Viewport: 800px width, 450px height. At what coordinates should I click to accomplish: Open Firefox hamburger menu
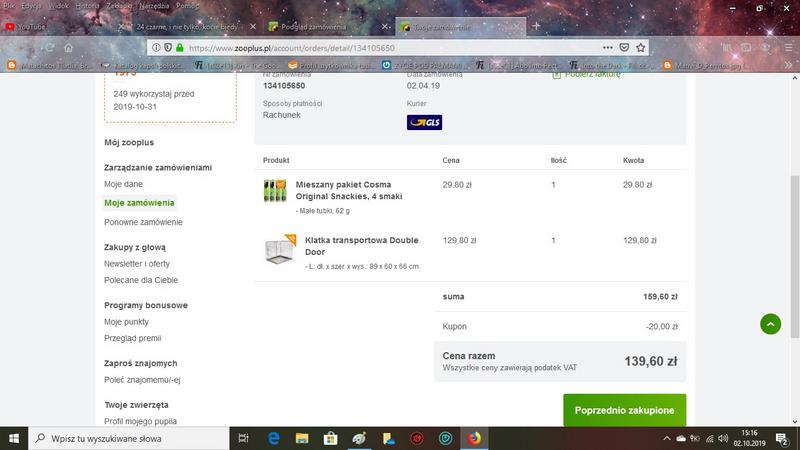click(x=788, y=47)
